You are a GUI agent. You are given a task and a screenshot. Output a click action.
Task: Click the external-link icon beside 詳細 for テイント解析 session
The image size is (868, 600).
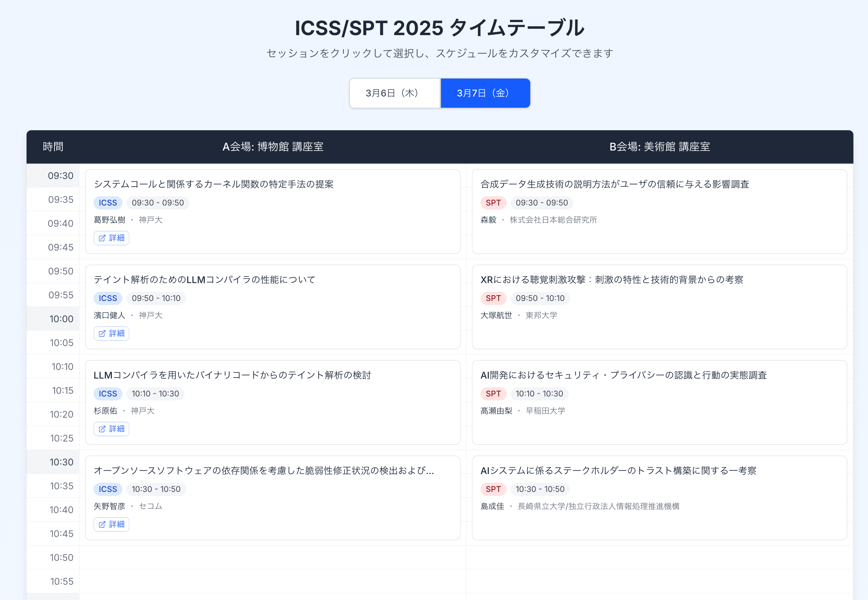coord(102,333)
